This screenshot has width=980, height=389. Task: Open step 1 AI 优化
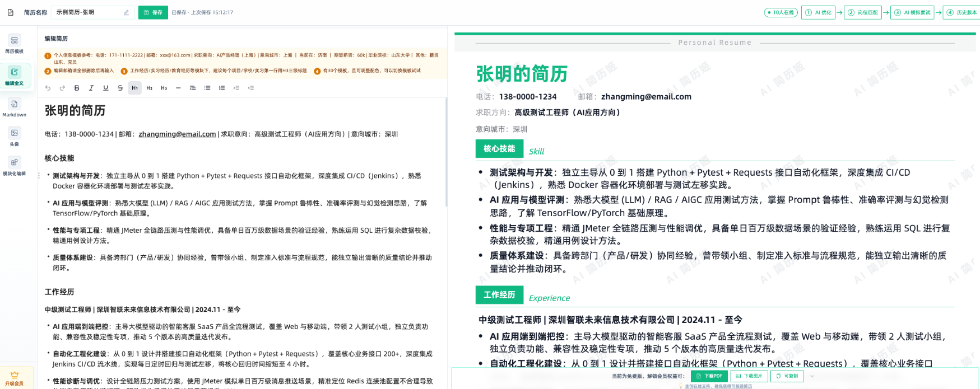click(818, 12)
